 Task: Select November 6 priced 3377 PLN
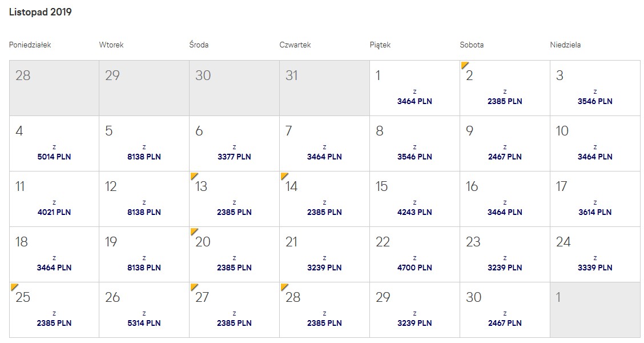234,143
